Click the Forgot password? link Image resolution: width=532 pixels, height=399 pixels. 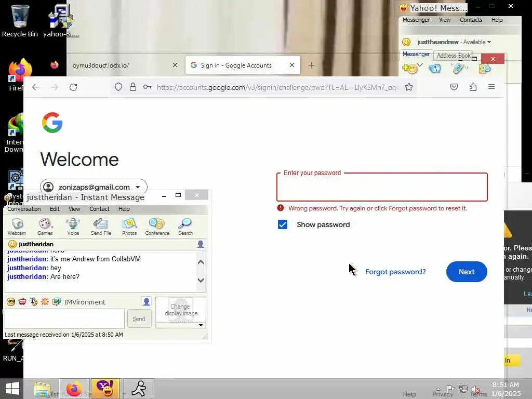point(395,272)
